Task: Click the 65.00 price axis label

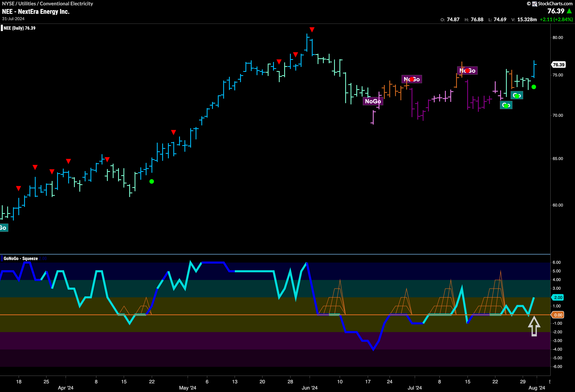Action: tap(558, 159)
